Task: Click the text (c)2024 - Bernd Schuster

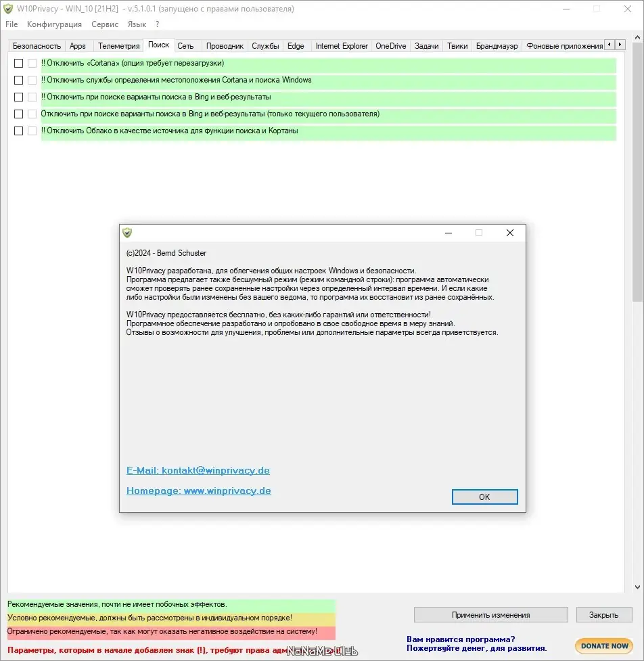Action: (x=166, y=253)
